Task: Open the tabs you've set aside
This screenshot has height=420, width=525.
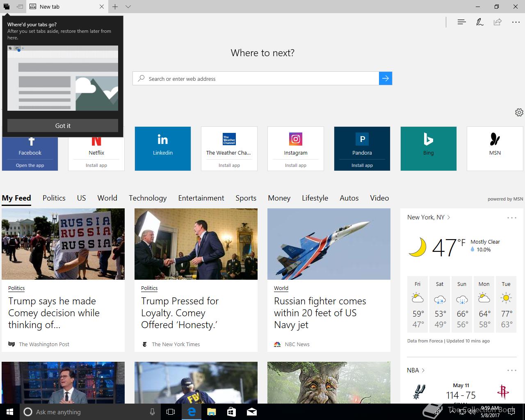Action: click(x=7, y=7)
